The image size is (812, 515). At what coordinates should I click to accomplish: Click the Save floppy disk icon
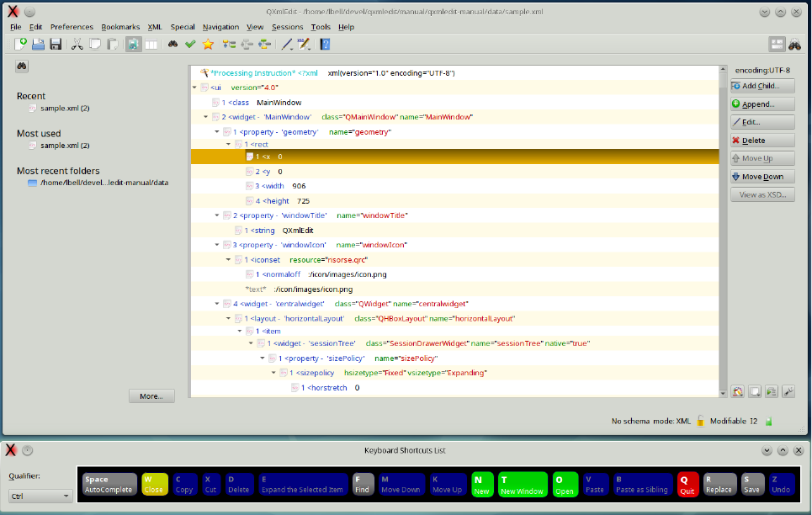click(56, 44)
